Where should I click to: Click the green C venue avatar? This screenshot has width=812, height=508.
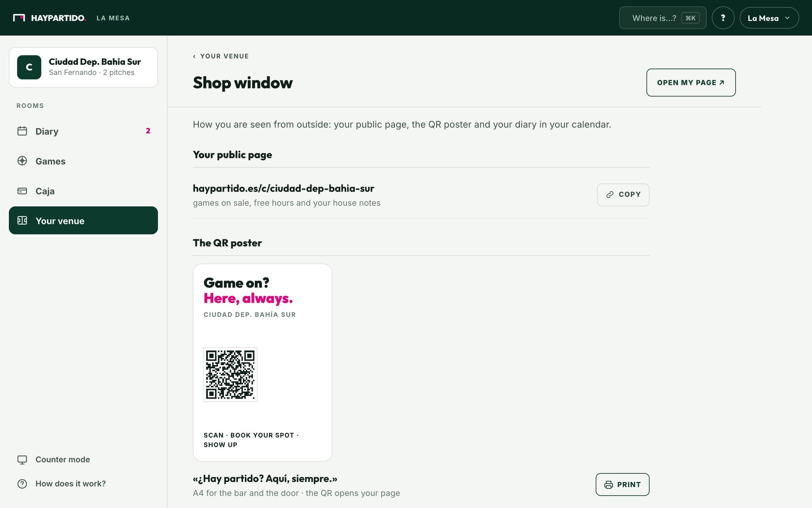(29, 67)
